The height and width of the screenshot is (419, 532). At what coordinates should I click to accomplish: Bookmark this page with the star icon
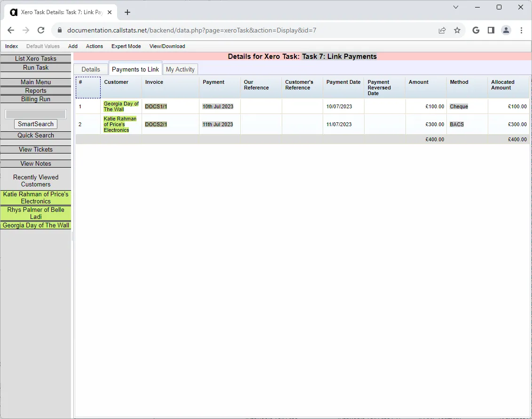(457, 30)
